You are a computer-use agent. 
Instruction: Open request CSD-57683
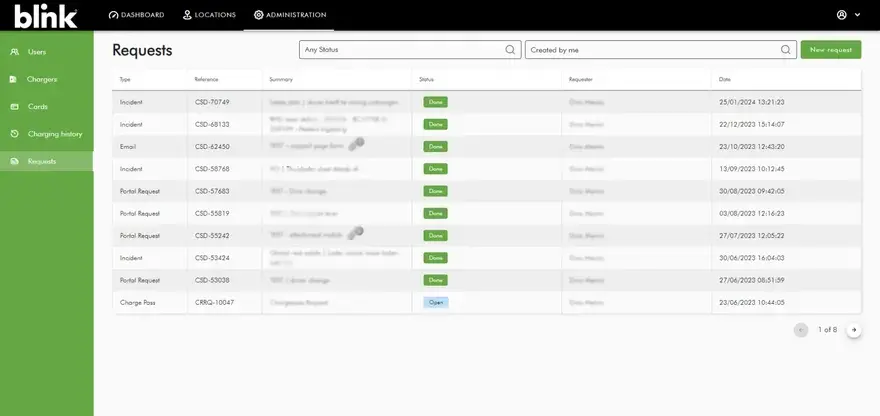(212, 191)
